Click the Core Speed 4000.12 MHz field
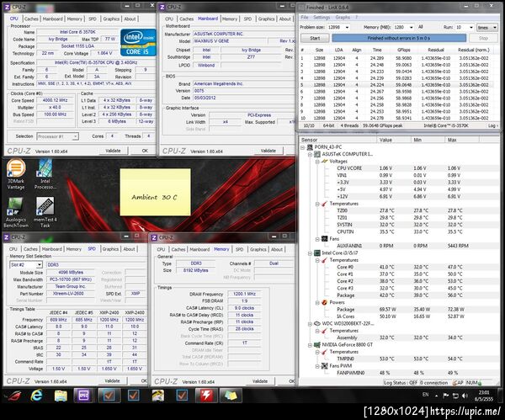The image size is (505, 420). (55, 100)
